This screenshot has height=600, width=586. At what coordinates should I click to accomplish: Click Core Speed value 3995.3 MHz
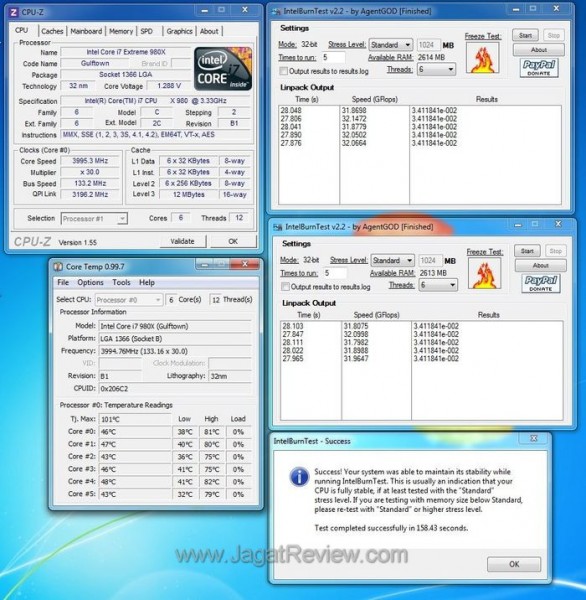tap(90, 161)
